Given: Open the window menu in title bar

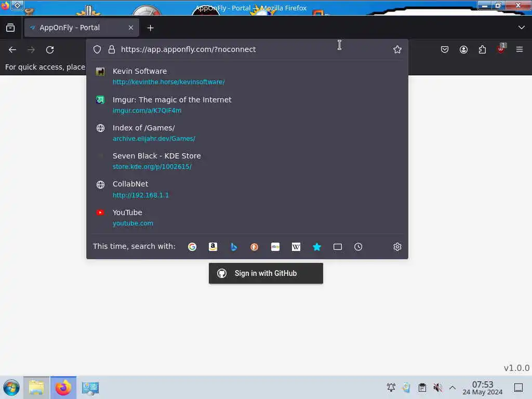Looking at the screenshot, I should (x=17, y=5).
